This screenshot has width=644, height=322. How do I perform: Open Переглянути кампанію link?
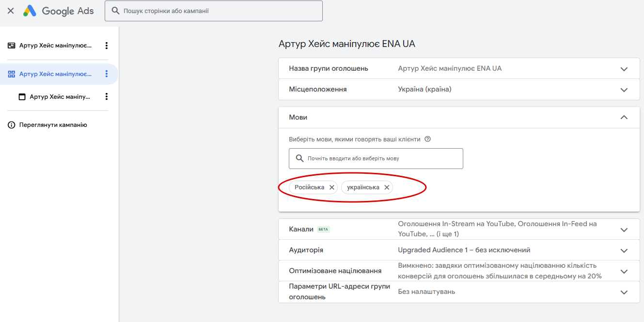tap(53, 125)
